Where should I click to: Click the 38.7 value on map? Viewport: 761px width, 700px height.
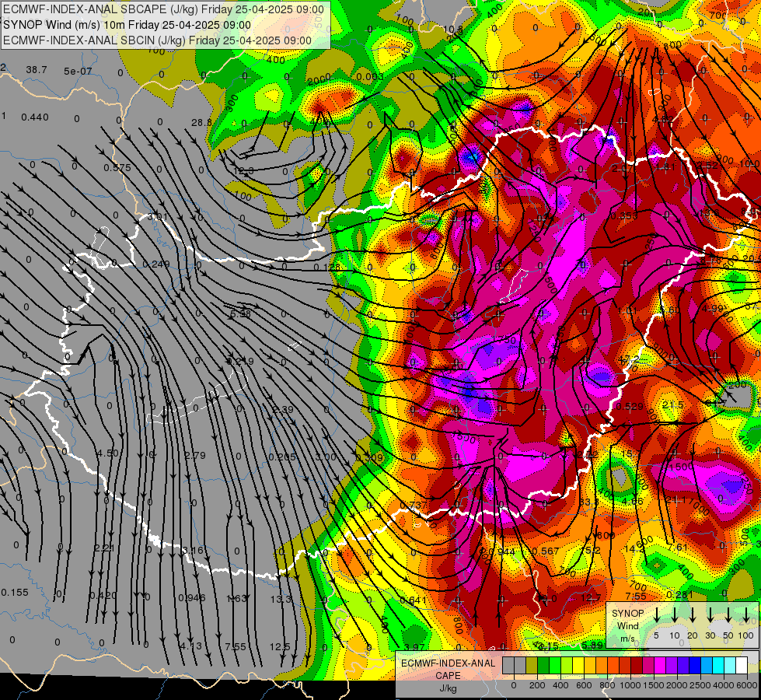point(37,70)
